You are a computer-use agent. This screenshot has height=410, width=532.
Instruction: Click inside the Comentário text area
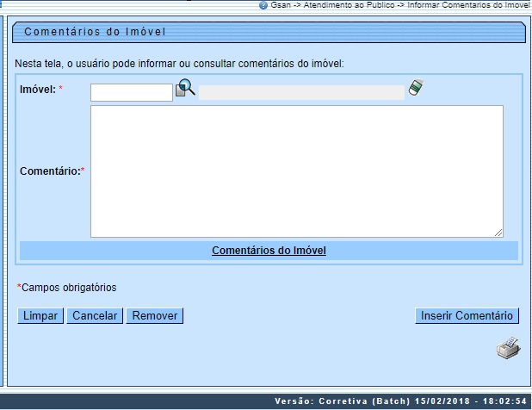click(296, 171)
